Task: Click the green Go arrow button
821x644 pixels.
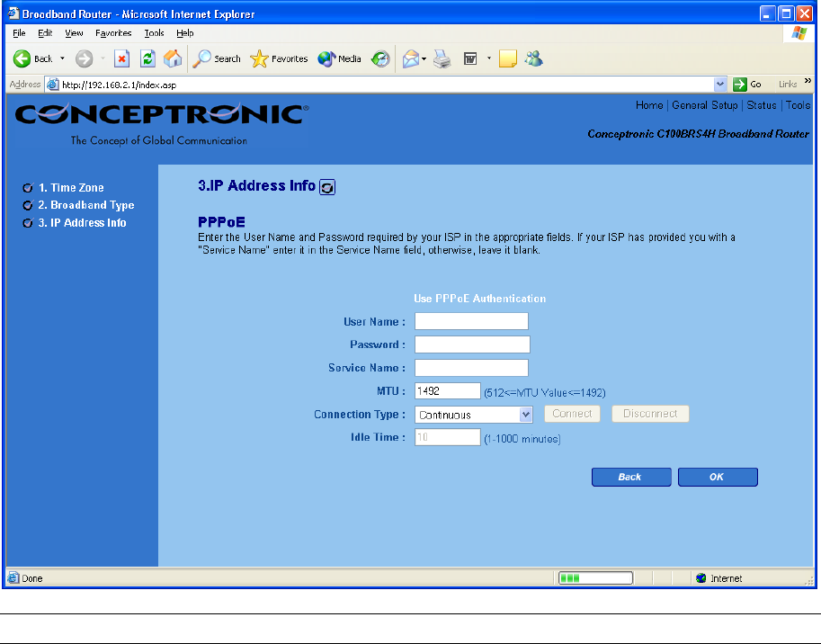Action: 740,85
